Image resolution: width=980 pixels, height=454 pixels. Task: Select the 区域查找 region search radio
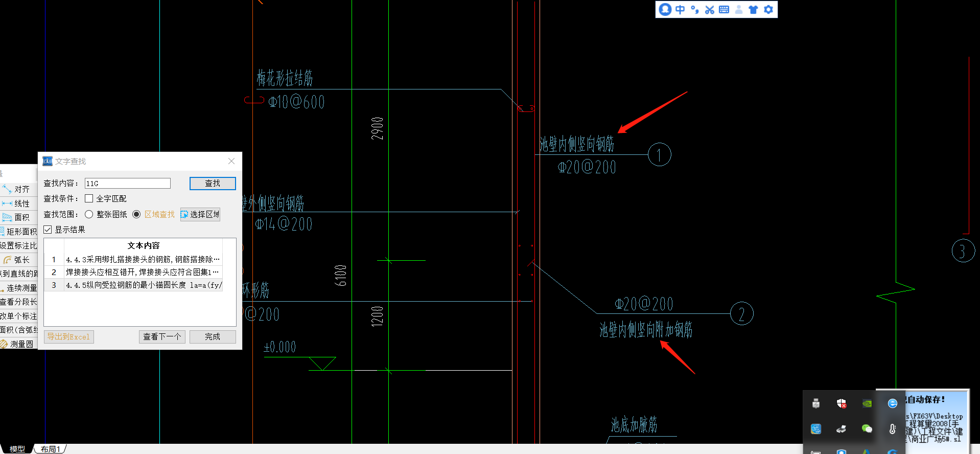click(136, 214)
